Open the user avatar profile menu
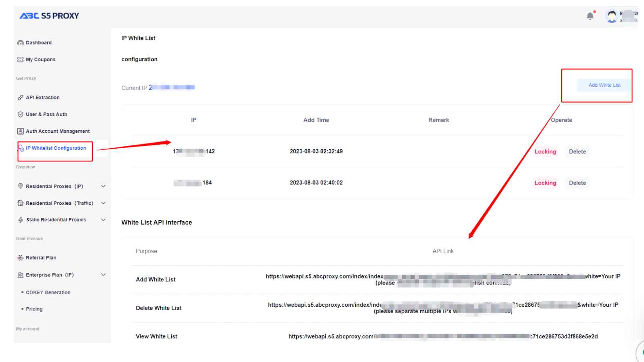Viewport: 644px width, 362px height. 612,16
